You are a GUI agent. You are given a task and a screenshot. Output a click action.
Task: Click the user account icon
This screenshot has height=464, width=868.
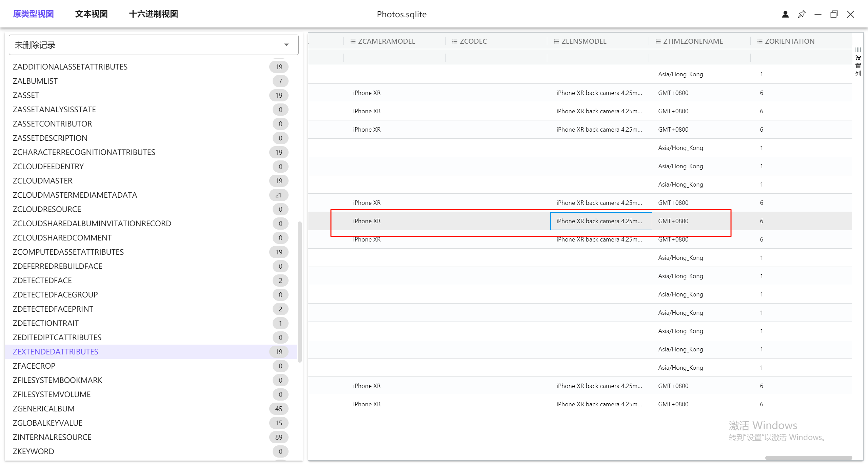(x=785, y=14)
